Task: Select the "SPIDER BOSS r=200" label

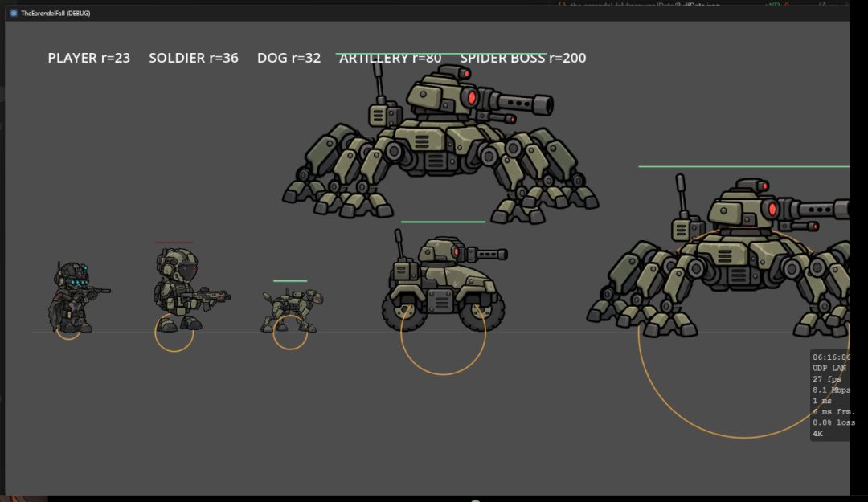Action: coord(523,58)
